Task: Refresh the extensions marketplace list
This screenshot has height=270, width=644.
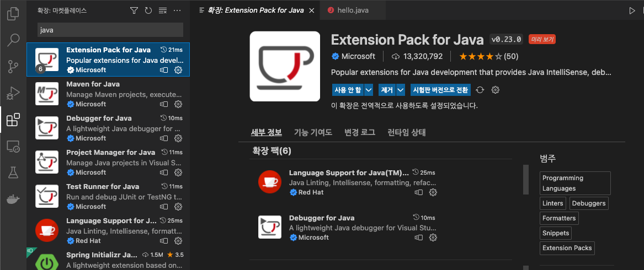Action: [x=148, y=10]
